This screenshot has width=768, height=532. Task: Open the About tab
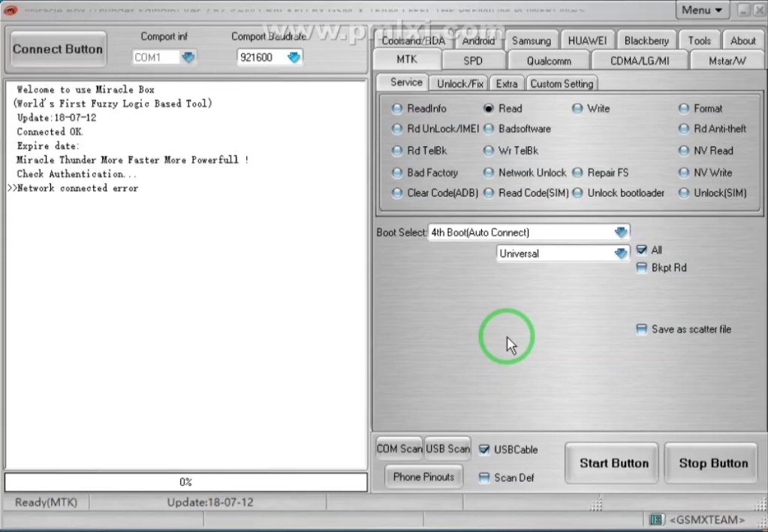coord(742,41)
